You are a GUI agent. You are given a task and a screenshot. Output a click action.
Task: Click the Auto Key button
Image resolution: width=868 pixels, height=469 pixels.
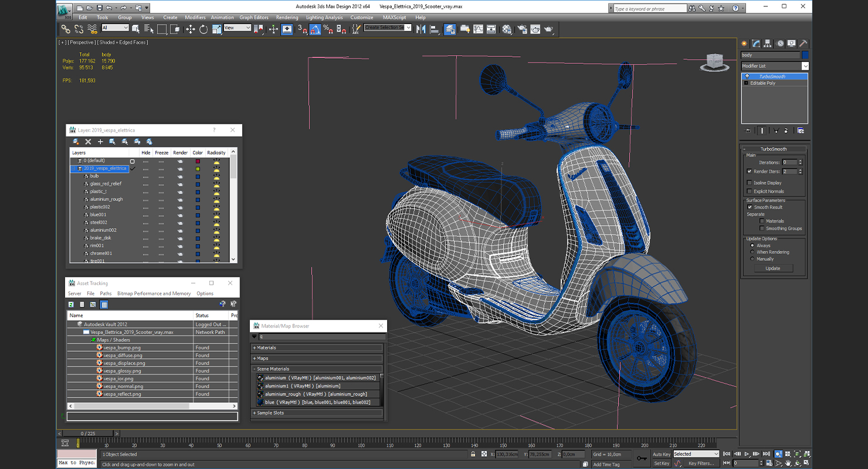662,454
